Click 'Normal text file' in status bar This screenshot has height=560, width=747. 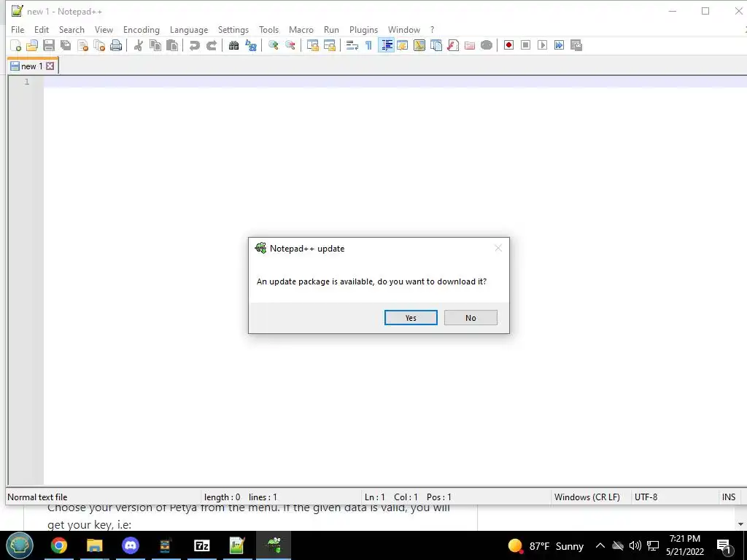click(37, 497)
